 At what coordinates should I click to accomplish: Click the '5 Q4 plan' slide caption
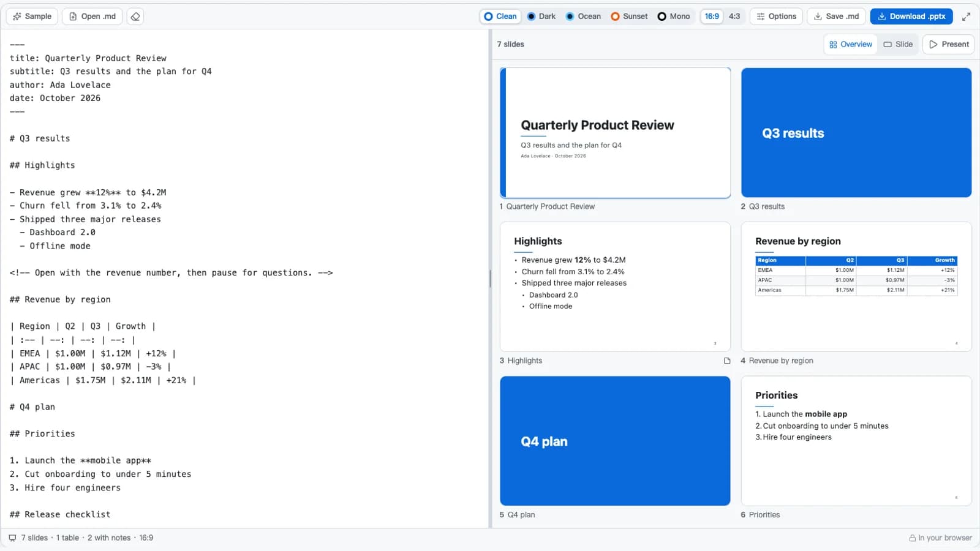coord(517,515)
